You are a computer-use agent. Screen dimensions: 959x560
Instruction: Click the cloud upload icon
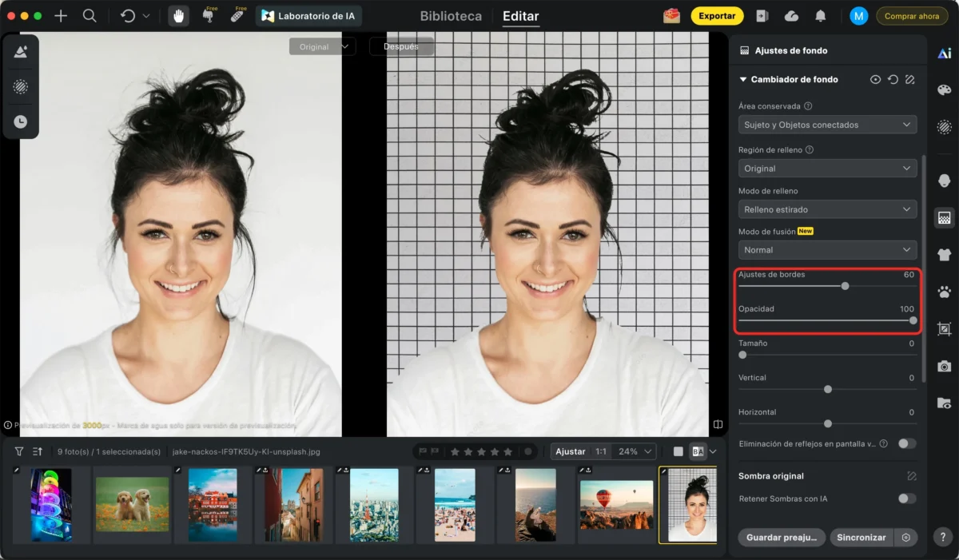coord(791,16)
